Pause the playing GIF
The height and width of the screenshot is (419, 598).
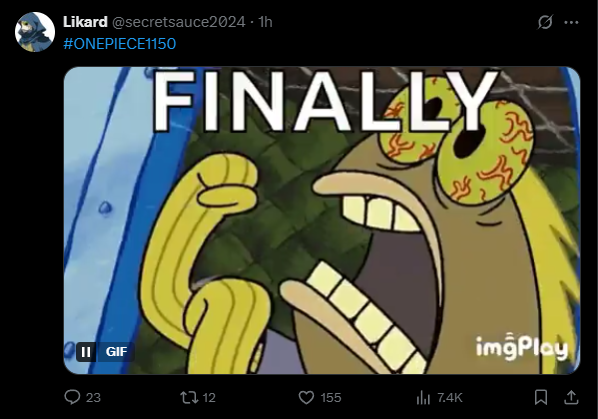point(86,352)
